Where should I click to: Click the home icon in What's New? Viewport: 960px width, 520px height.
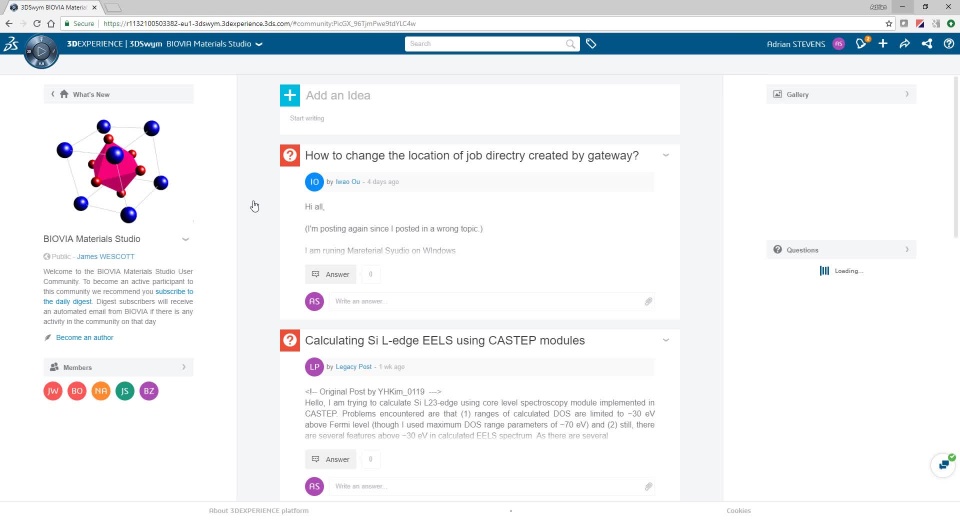pyautogui.click(x=64, y=94)
